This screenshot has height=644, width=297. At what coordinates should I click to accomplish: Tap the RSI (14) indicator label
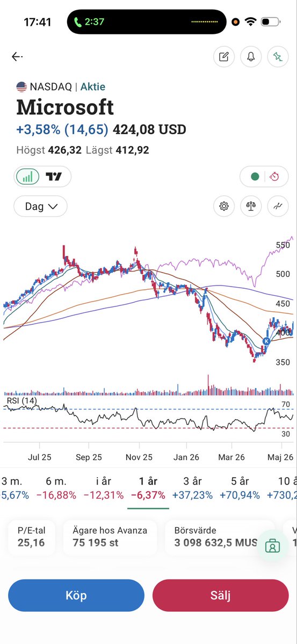22,400
